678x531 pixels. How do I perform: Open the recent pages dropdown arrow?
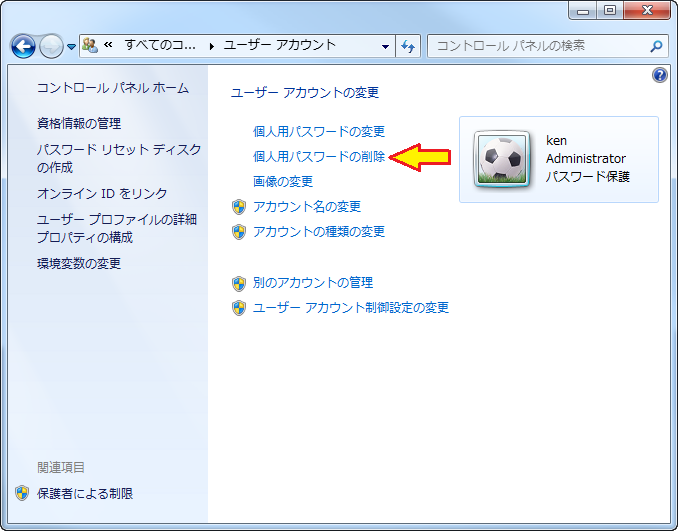tap(71, 47)
